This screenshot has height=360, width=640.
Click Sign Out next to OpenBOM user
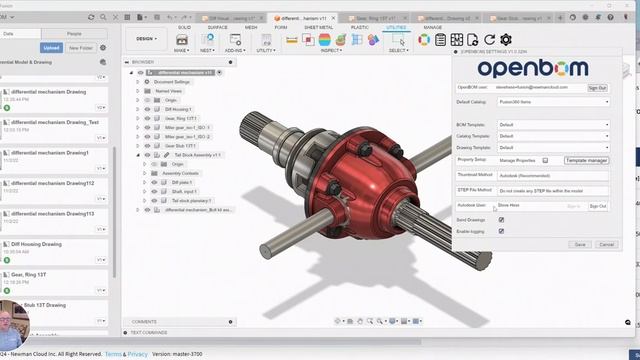tap(598, 88)
